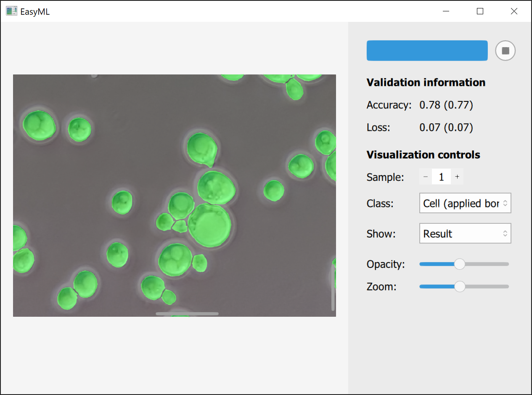The height and width of the screenshot is (395, 532).
Task: Stop training with the square stop button
Action: (505, 51)
